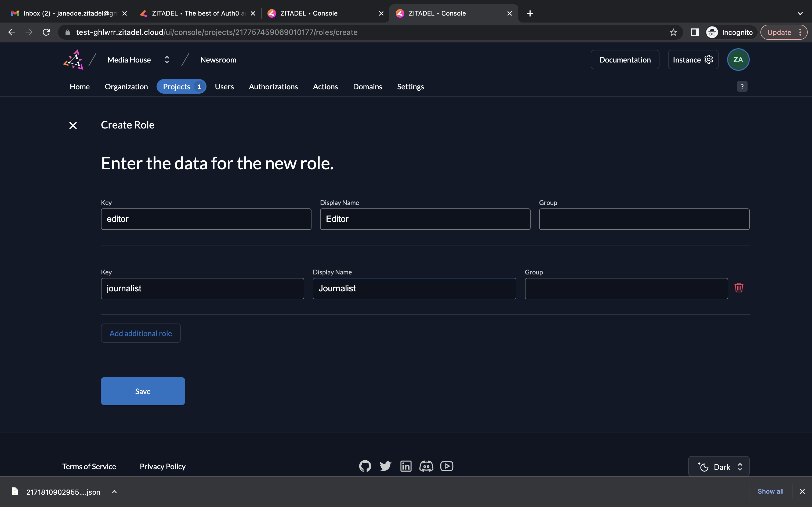Click the ZITADEL logo in the header
Viewport: 812px width, 507px height.
pyautogui.click(x=73, y=60)
